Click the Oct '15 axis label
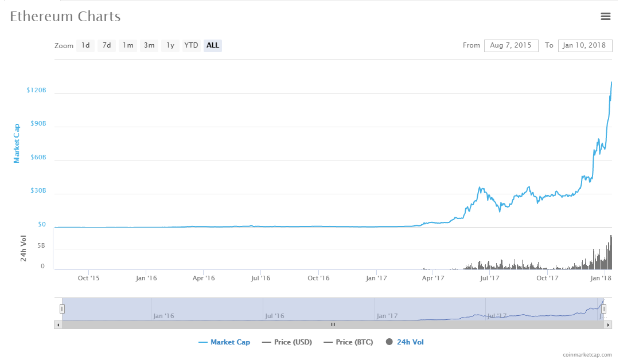 click(x=88, y=278)
